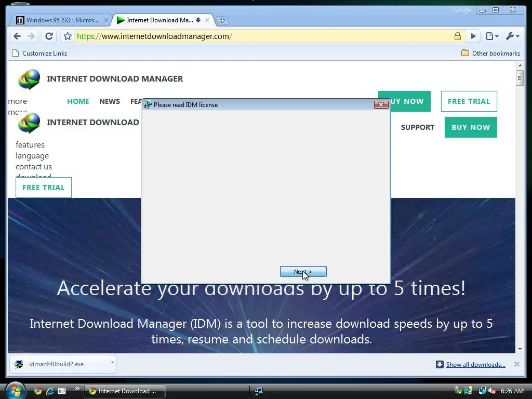This screenshot has width=532, height=399.
Task: Expand quick launch overflow chevron
Action: pos(77,389)
